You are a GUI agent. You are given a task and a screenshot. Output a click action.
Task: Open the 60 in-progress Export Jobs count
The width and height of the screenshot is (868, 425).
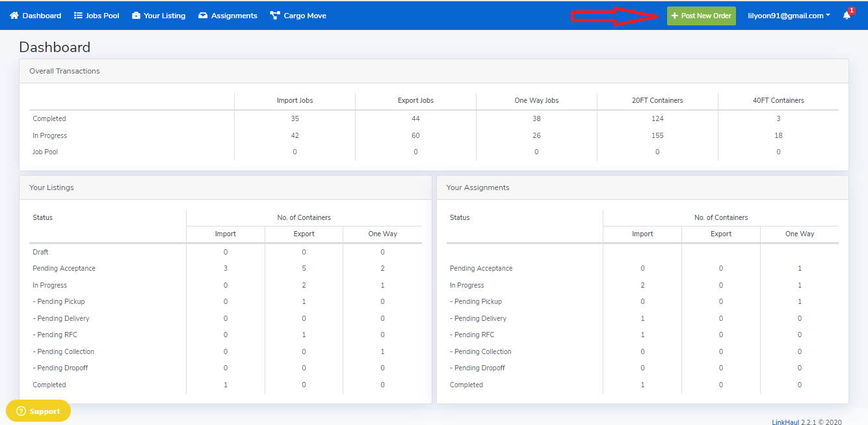click(415, 135)
